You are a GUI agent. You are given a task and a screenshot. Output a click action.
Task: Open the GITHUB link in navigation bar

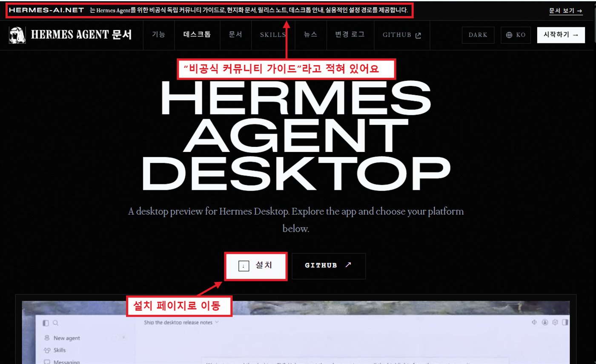401,35
